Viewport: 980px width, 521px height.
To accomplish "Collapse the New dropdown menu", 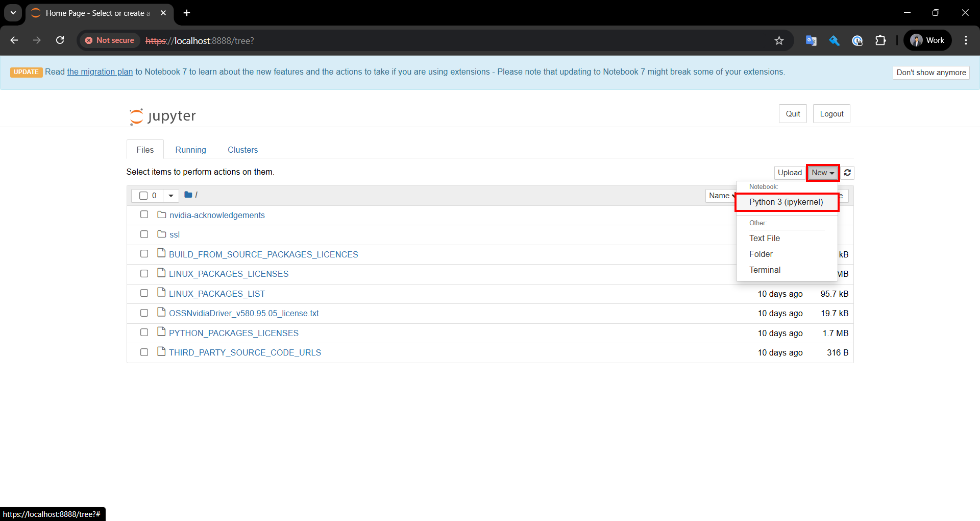I will coord(823,173).
